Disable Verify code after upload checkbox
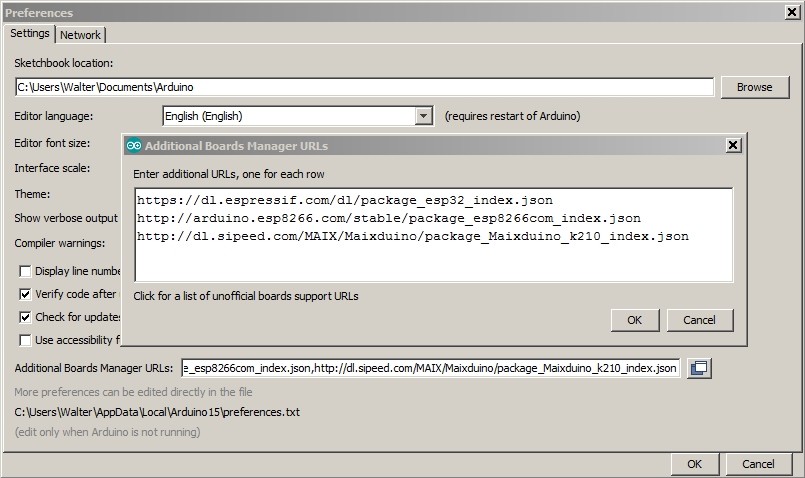Viewport: 805px width, 478px height. (x=26, y=294)
